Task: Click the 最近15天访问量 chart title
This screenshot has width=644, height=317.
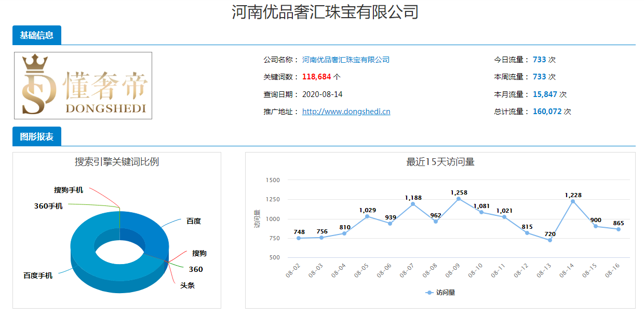Action: tap(440, 162)
